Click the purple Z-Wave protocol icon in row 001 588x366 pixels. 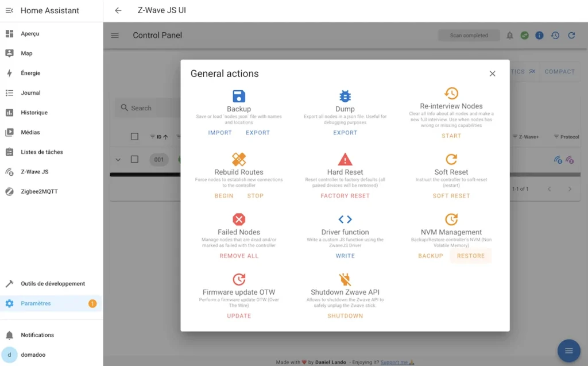pyautogui.click(x=570, y=160)
